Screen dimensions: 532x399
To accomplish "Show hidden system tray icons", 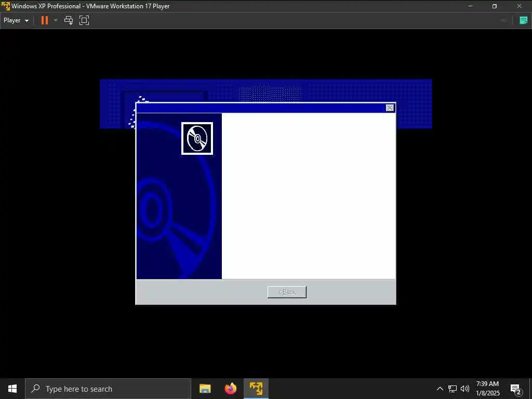I will [x=440, y=389].
